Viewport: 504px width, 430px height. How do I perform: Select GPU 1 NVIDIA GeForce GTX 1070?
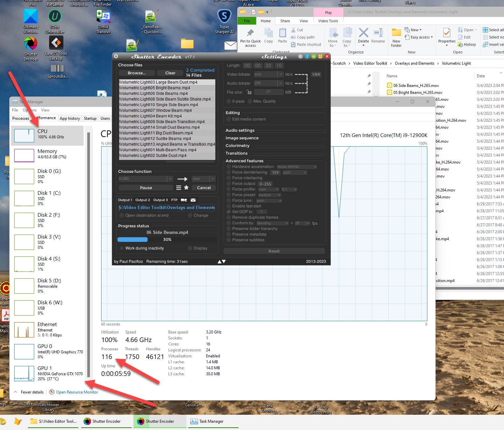(x=47, y=374)
